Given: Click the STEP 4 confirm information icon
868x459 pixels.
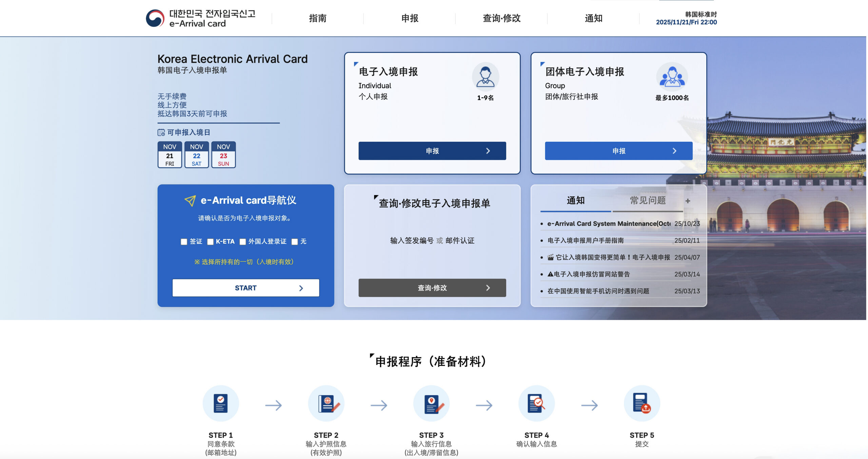Looking at the screenshot, I should (x=536, y=403).
